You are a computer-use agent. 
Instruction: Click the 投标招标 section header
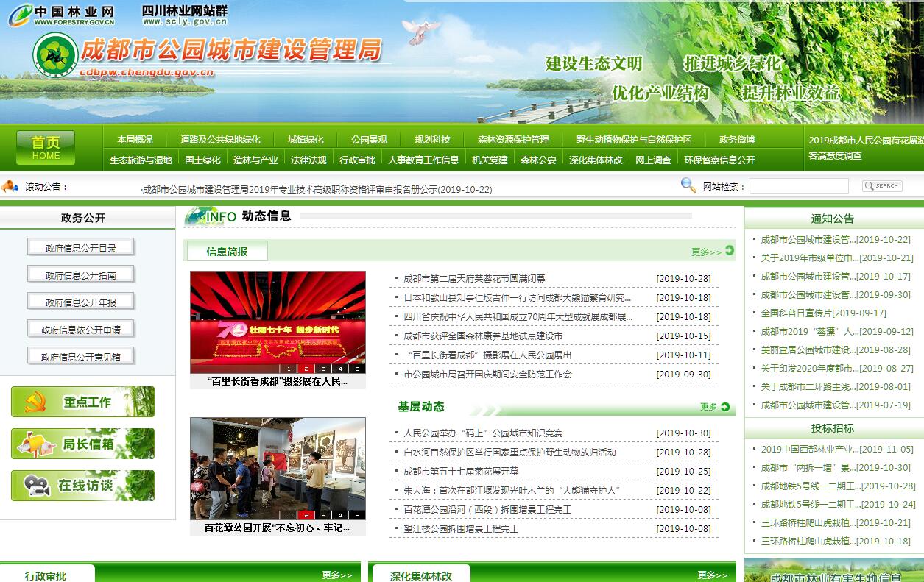point(833,428)
